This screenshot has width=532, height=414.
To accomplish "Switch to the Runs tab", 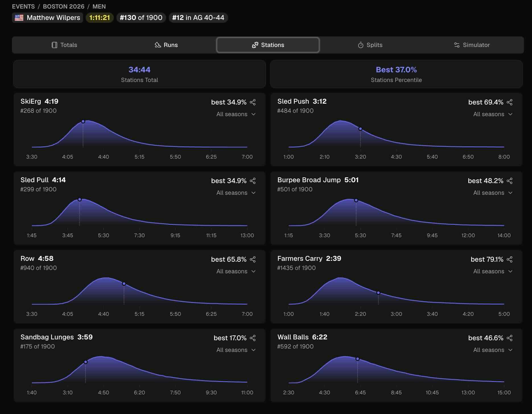I will pos(166,45).
